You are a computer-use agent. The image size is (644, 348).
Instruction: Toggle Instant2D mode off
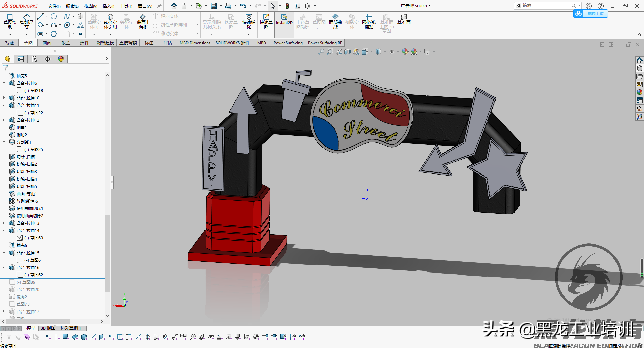284,23
